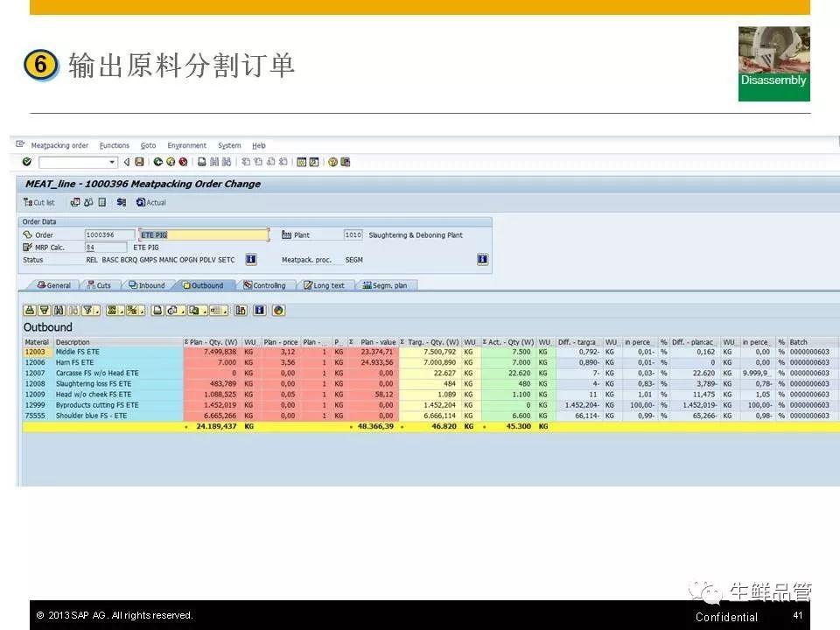Click the Cut list button

[x=39, y=202]
